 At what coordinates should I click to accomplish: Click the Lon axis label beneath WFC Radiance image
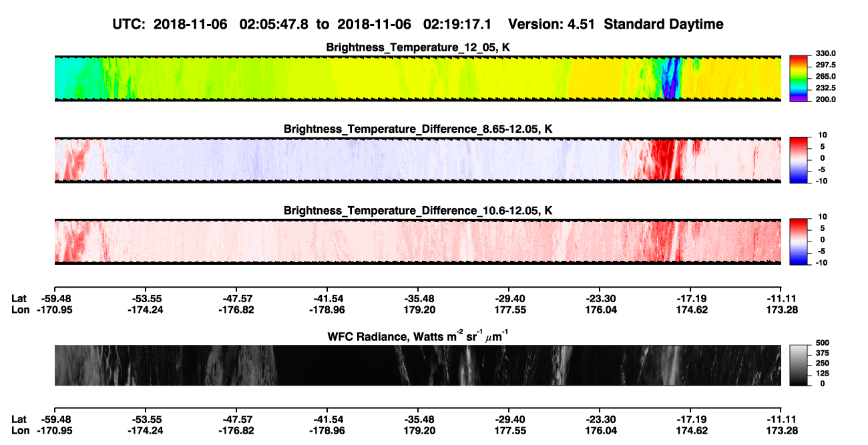point(20,430)
